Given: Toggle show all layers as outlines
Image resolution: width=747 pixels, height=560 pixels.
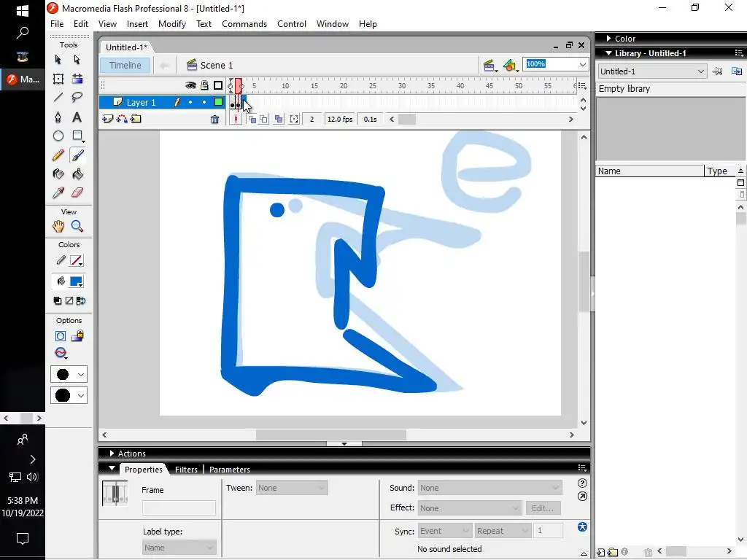Looking at the screenshot, I should click(x=218, y=86).
